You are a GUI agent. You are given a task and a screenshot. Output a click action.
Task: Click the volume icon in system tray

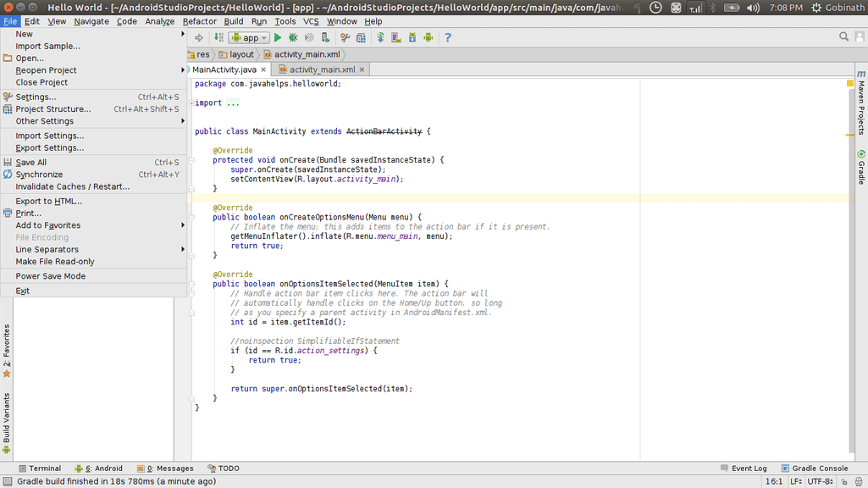(753, 8)
